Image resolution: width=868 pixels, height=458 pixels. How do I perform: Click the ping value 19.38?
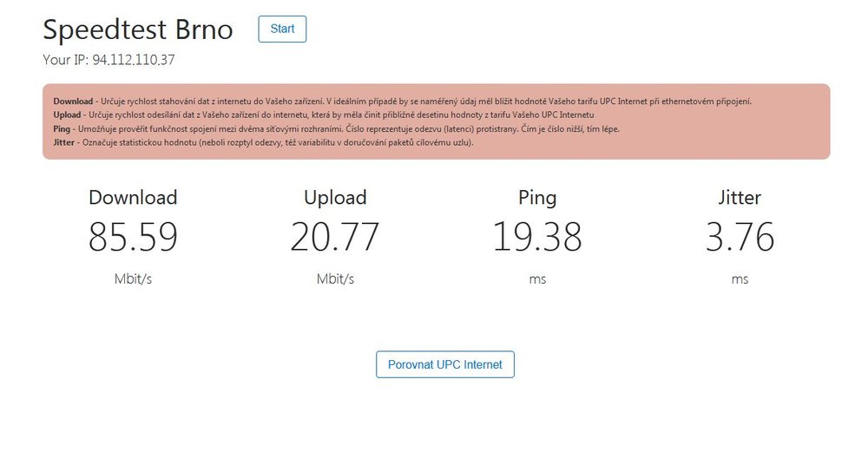click(x=537, y=237)
